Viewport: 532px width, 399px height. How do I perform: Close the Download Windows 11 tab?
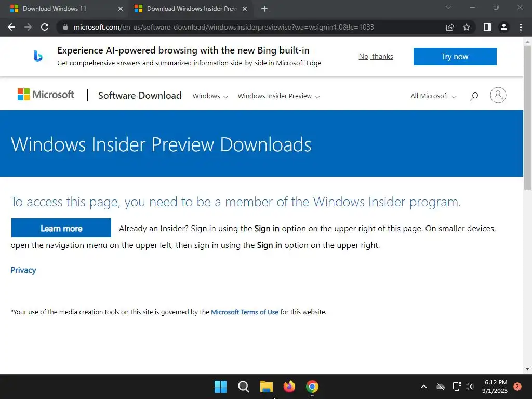click(121, 9)
